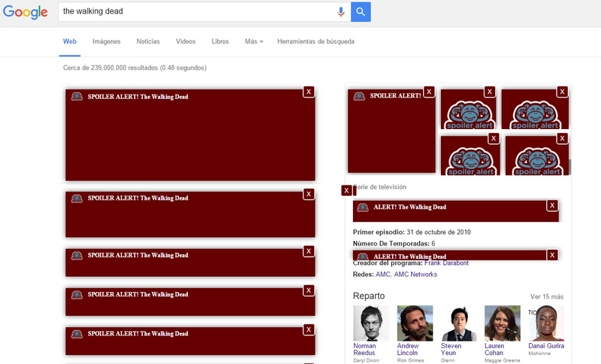Close the SPOILER ALERT! box in the knowledge panel
Image resolution: width=601 pixels, height=364 pixels.
tap(429, 92)
